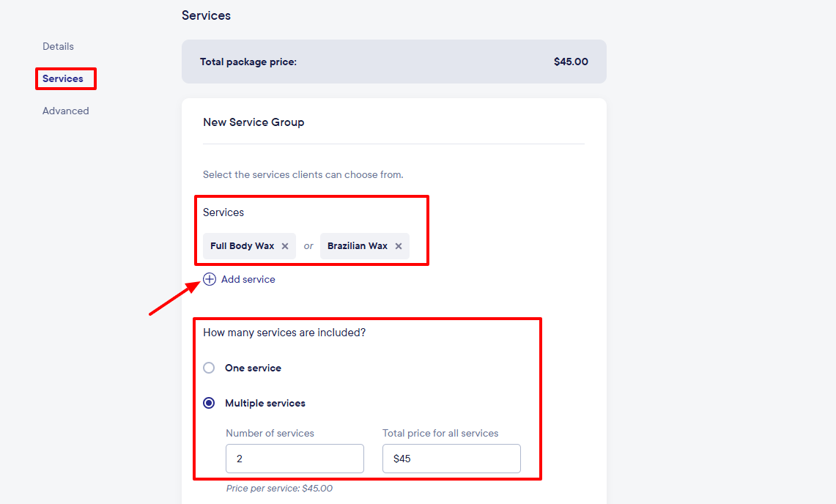
Task: Click the plus circle icon beside Add service
Action: coord(210,279)
